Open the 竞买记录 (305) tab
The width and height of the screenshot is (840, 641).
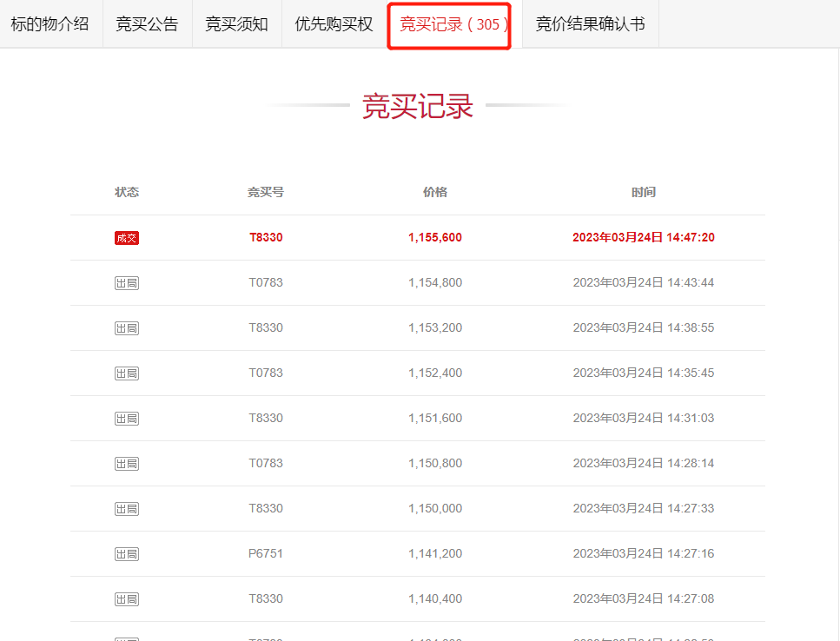(x=453, y=24)
